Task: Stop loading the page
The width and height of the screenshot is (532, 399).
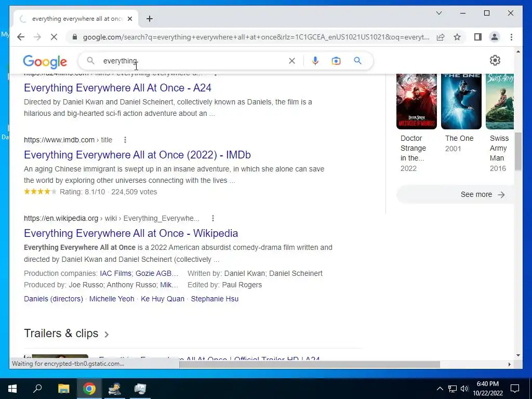Action: point(54,37)
